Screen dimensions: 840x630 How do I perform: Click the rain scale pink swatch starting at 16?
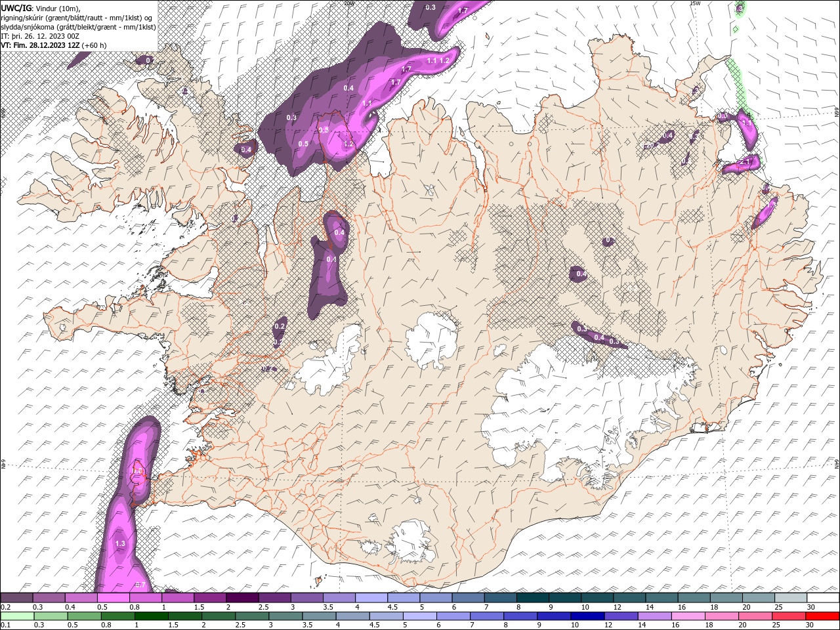[x=687, y=616]
